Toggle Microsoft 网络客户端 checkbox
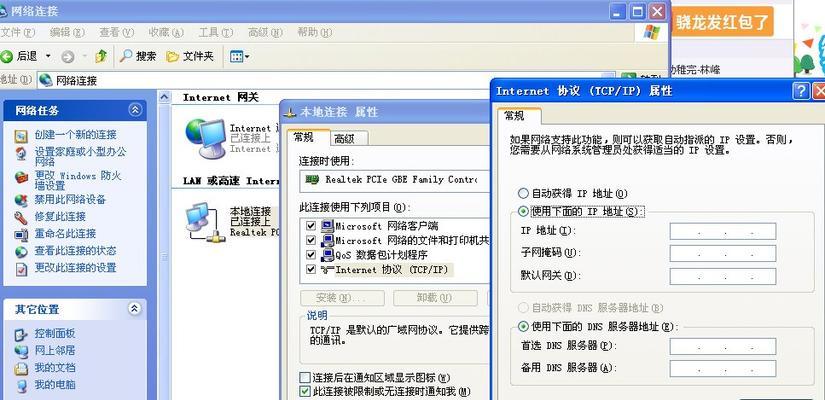Viewport: 825px width, 400px height. [311, 226]
